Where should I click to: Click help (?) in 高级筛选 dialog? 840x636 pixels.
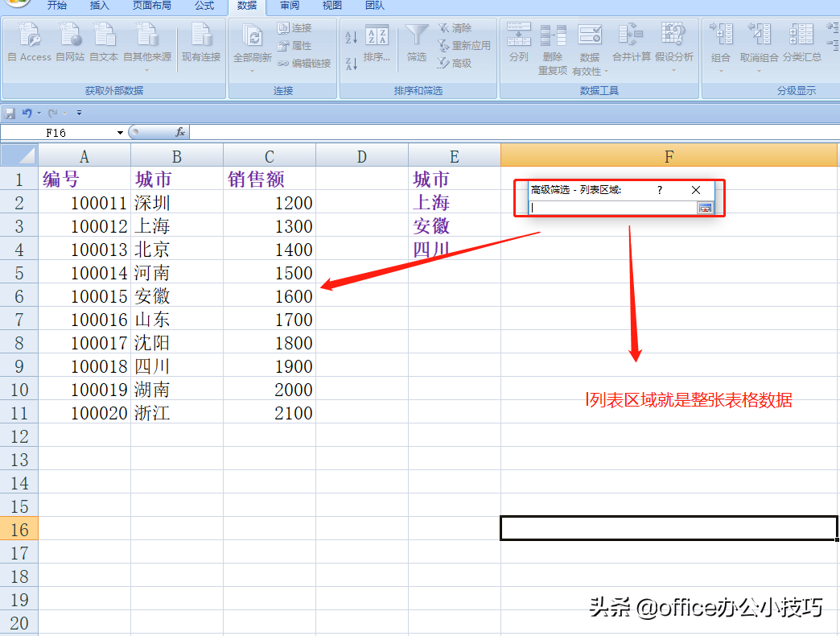coord(660,190)
